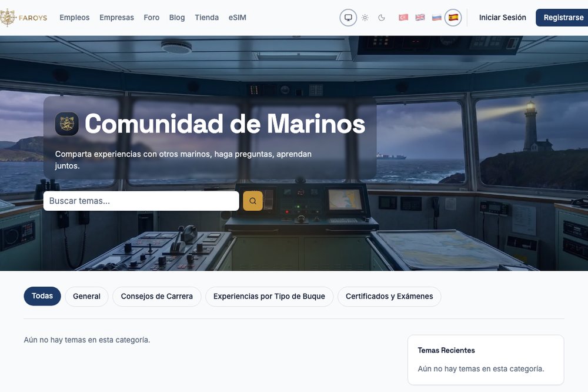Select the system theme monitor icon
Viewport: 588px width, 392px height.
pyautogui.click(x=348, y=18)
